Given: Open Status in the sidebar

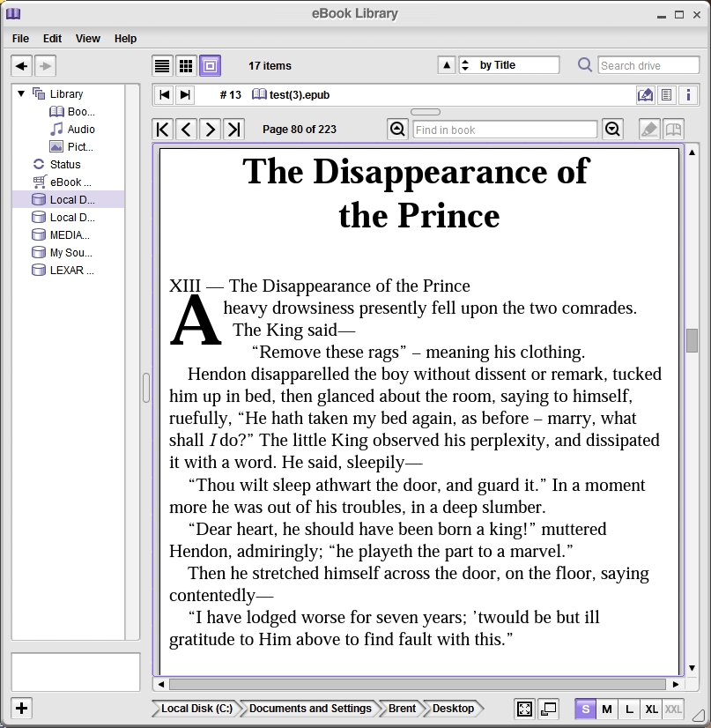Looking at the screenshot, I should click(56, 164).
